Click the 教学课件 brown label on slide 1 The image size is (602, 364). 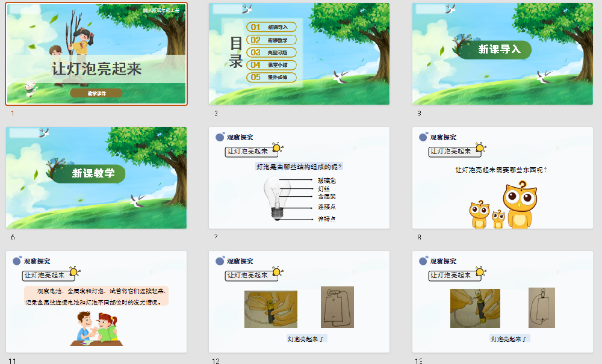click(x=96, y=93)
